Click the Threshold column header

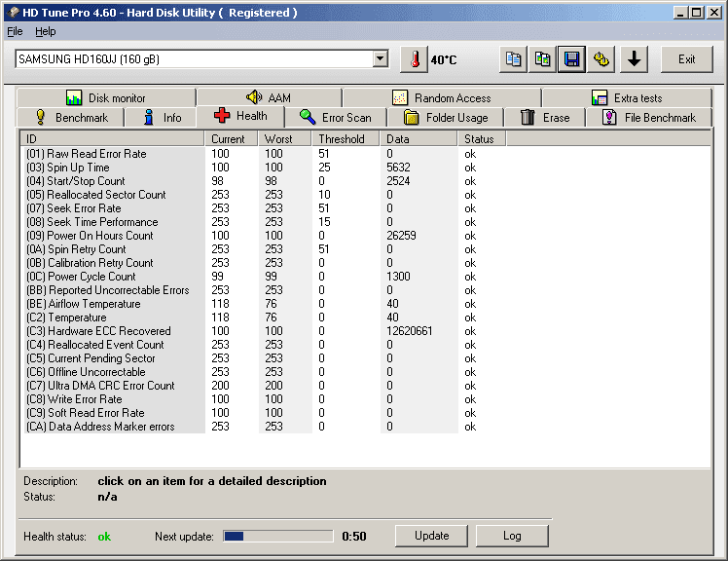(346, 139)
